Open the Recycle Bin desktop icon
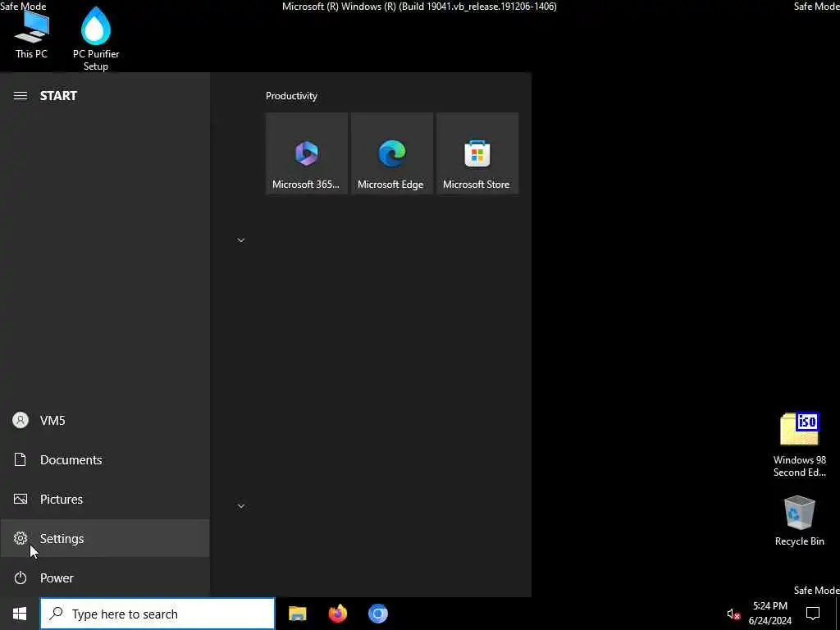 coord(799,521)
